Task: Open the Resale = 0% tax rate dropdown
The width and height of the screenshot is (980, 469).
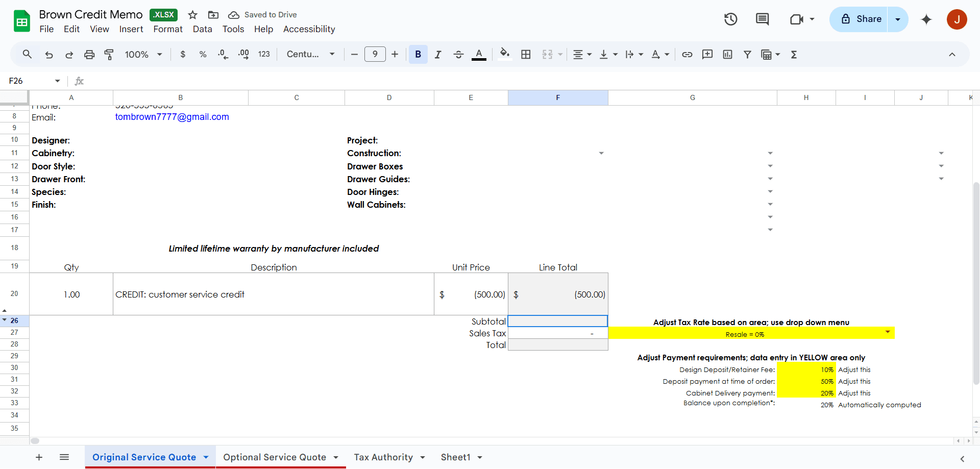Action: coord(888,332)
